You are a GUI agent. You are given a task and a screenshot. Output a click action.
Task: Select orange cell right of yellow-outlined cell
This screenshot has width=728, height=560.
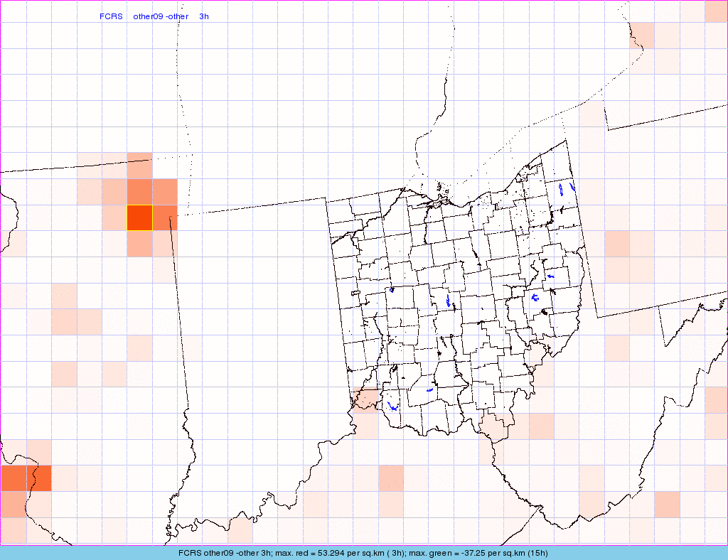click(x=165, y=217)
